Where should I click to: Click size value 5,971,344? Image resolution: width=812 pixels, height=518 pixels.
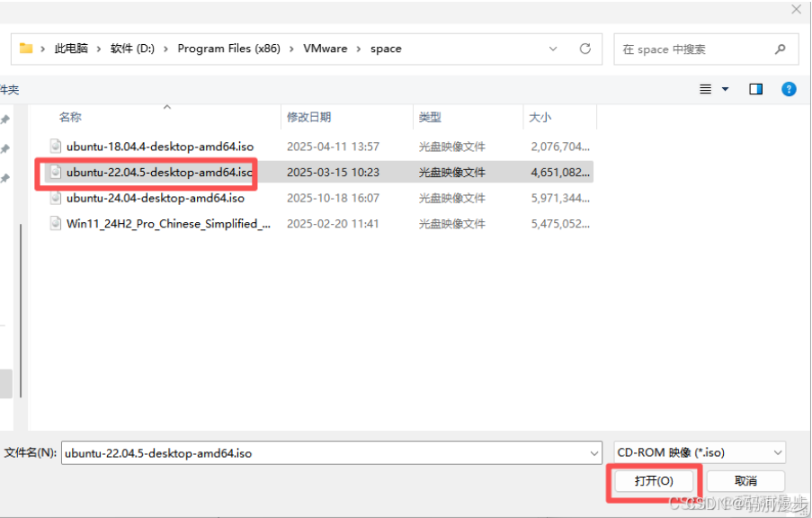coord(560,199)
